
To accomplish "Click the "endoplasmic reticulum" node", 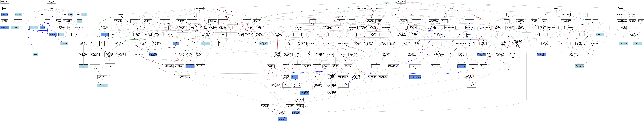I will [x=61, y=34].
